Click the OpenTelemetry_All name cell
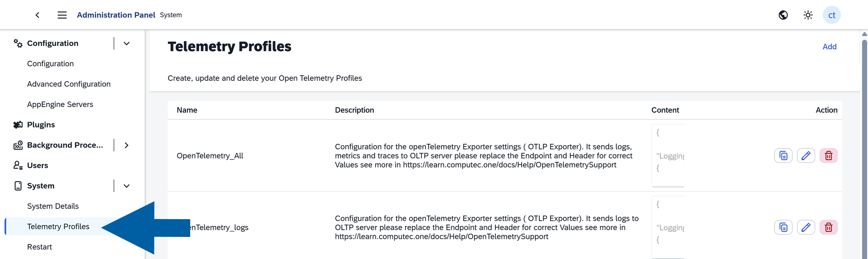This screenshot has width=868, height=259. click(x=210, y=156)
